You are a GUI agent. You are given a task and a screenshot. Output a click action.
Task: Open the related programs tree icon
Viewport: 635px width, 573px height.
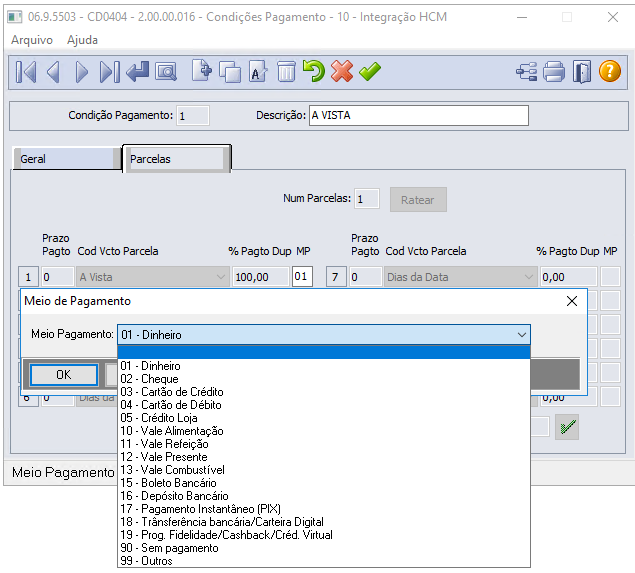[x=526, y=72]
